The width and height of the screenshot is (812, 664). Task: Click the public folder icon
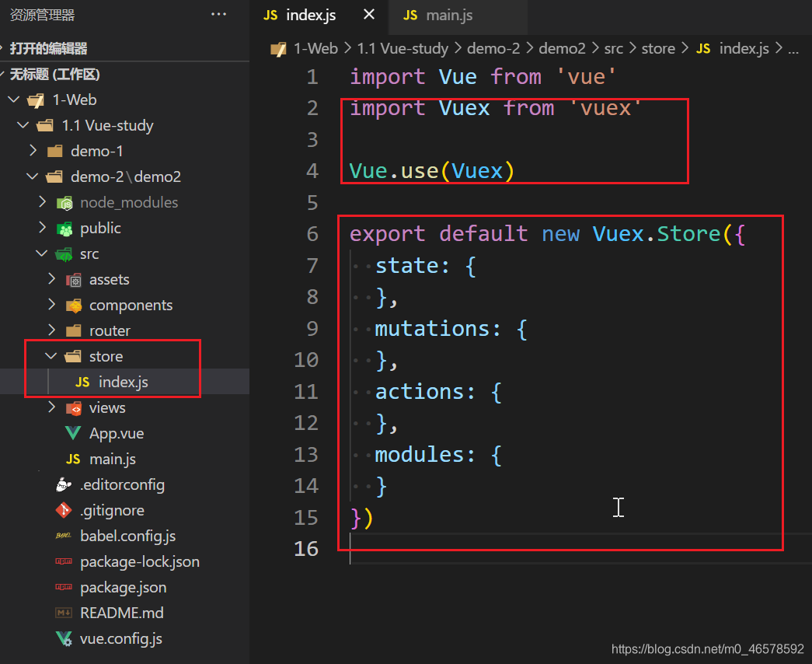point(64,229)
